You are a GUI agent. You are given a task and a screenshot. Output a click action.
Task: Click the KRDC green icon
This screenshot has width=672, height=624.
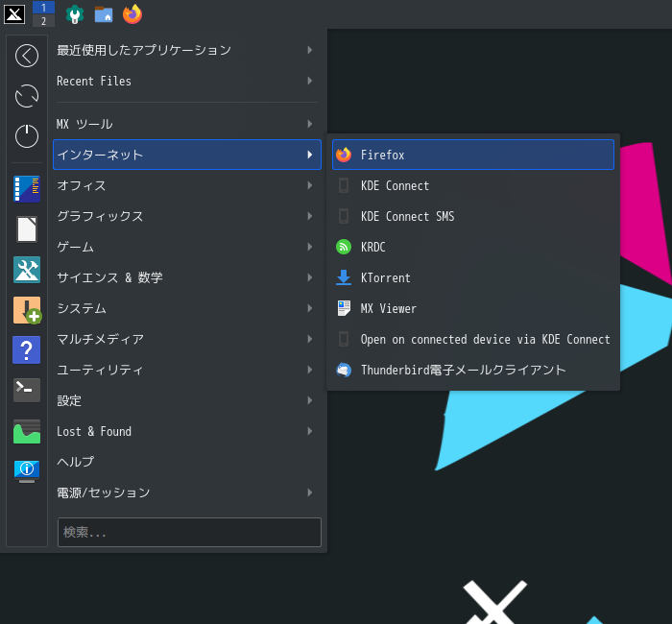coord(344,247)
